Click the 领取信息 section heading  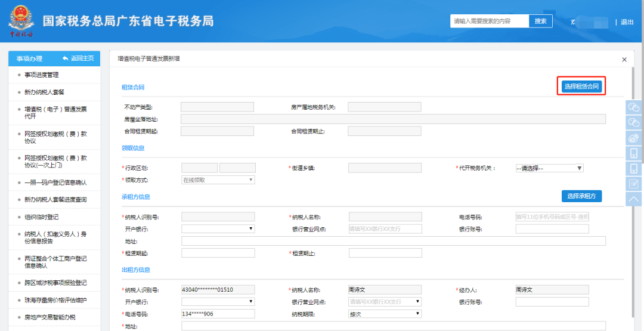tap(132, 148)
